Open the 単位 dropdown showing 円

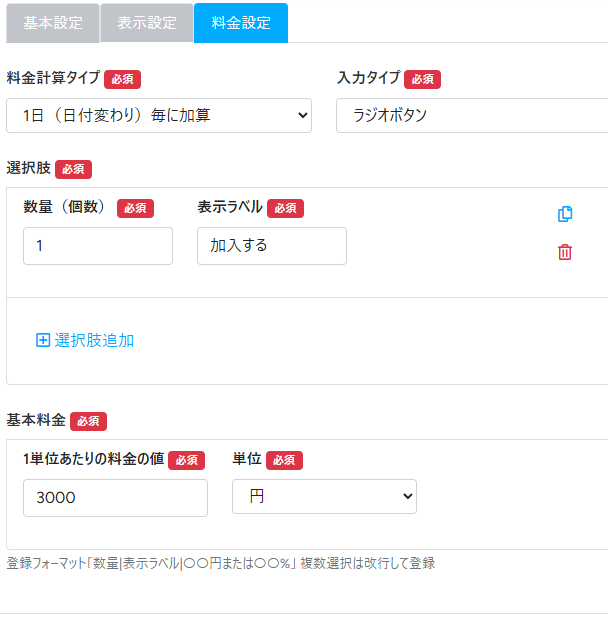(324, 496)
